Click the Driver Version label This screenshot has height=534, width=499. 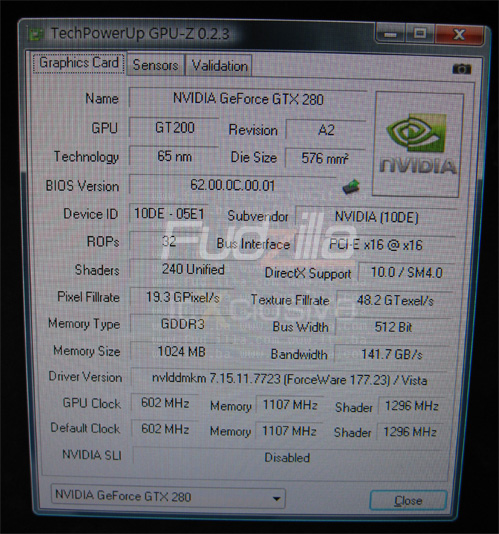coord(85,377)
